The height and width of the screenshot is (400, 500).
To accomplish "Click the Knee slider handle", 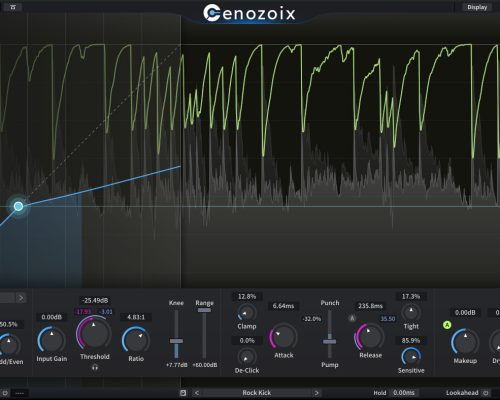I will coord(176,341).
